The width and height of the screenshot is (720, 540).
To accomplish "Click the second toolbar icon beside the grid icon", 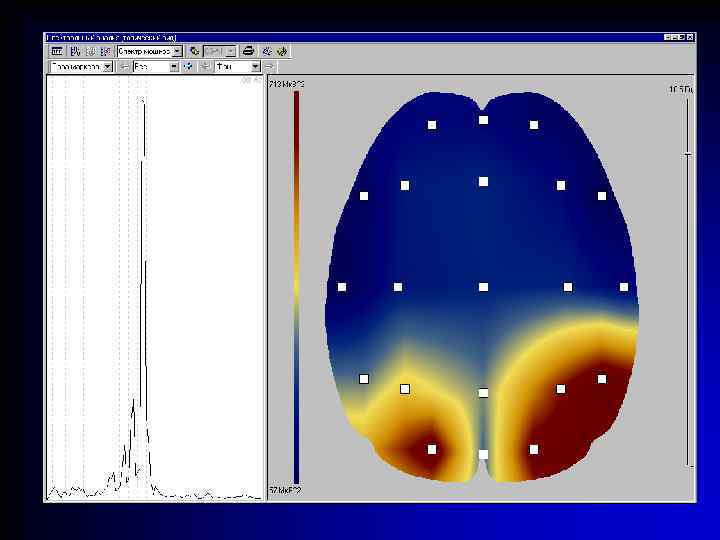I will click(76, 51).
